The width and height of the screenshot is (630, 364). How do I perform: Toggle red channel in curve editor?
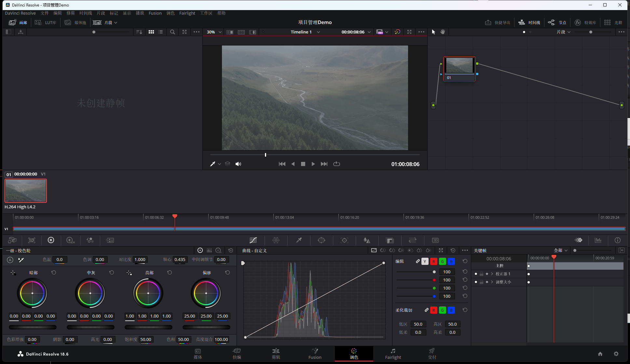(x=433, y=262)
